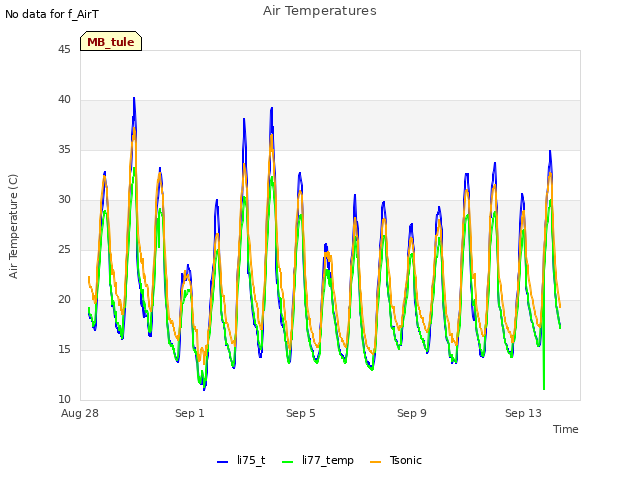Click the Time axis label
Viewport: 640px width, 480px height.
566,429
